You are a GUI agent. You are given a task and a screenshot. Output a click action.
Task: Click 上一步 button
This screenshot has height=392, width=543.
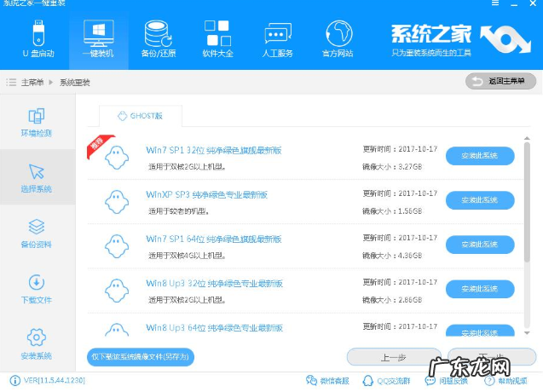click(x=394, y=357)
